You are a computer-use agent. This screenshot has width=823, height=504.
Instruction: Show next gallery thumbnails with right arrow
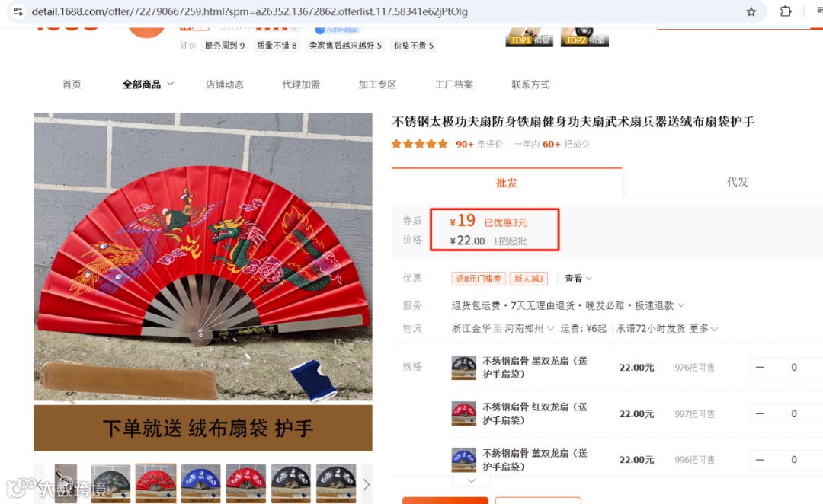(367, 484)
